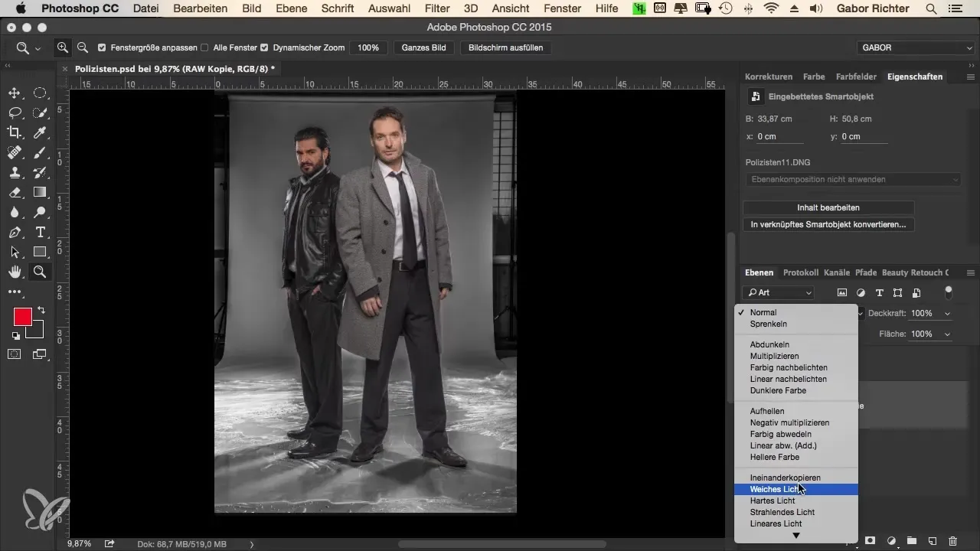Filter layers by type layers
Image resolution: width=980 pixels, height=551 pixels.
tap(879, 292)
